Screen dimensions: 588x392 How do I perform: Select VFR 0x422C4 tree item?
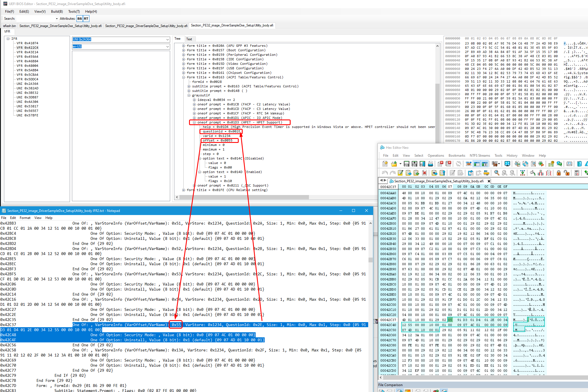pyautogui.click(x=27, y=48)
